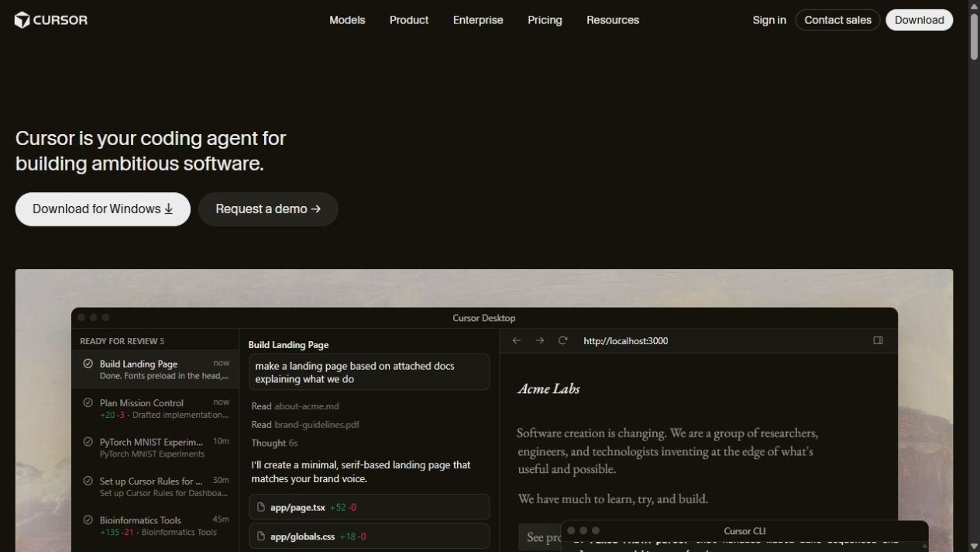Click the Acme Labs heading in preview
Image resolution: width=980 pixels, height=552 pixels.
[x=548, y=388]
